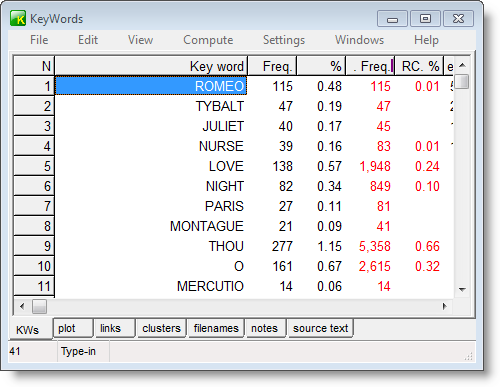The width and height of the screenshot is (500, 387).
Task: Click the vertical scrollbar down arrow
Action: tap(462, 289)
